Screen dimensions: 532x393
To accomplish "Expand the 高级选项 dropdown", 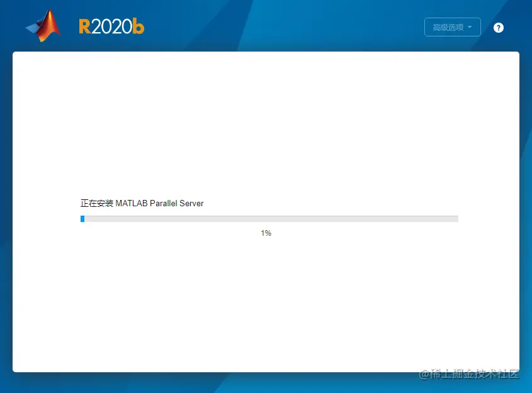I will click(x=452, y=27).
